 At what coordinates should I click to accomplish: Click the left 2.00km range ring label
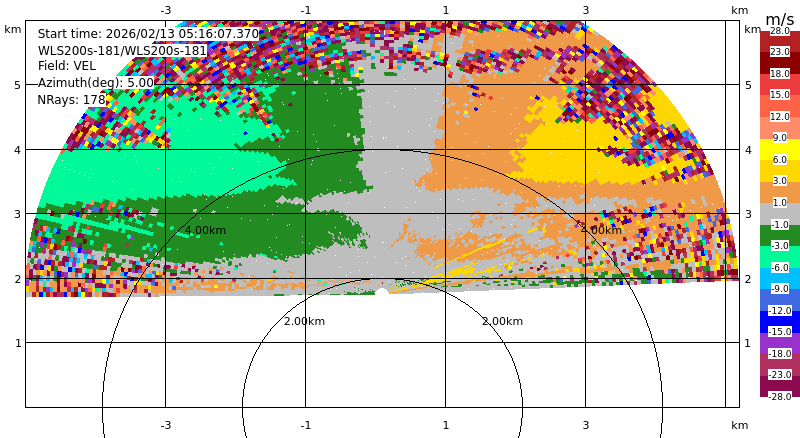coord(304,321)
